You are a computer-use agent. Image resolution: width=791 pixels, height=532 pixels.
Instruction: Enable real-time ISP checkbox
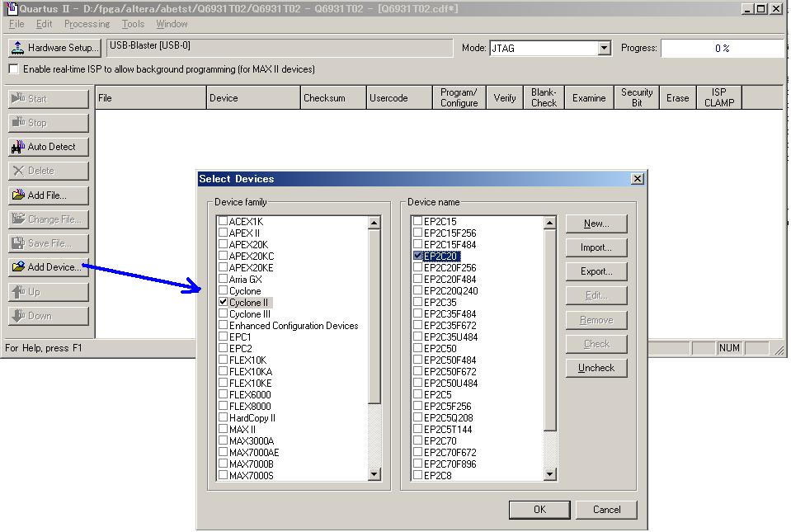pyautogui.click(x=14, y=69)
